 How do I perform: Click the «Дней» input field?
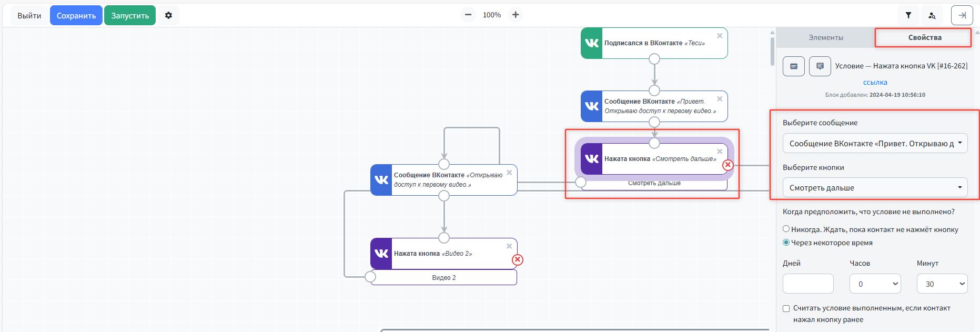(807, 284)
